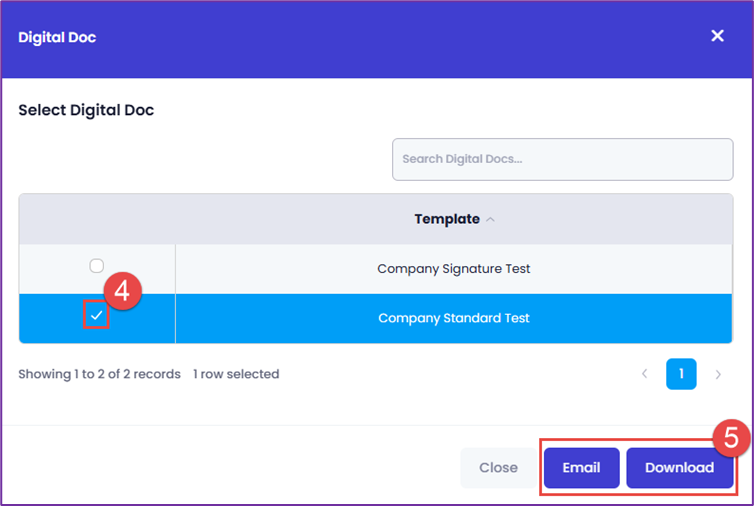
Task: Click the Digital Doc dialog title
Action: 57,37
